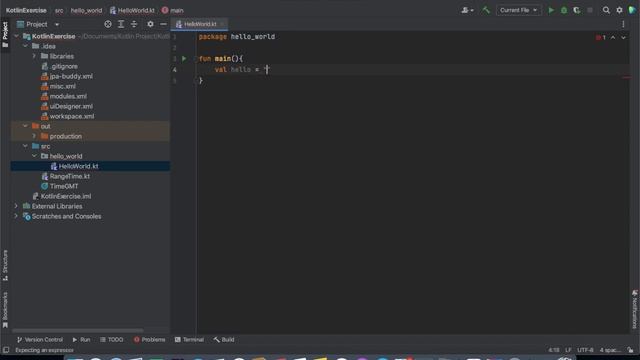The height and width of the screenshot is (360, 640).
Task: Place cursor on line 5 closing brace
Action: [x=201, y=80]
